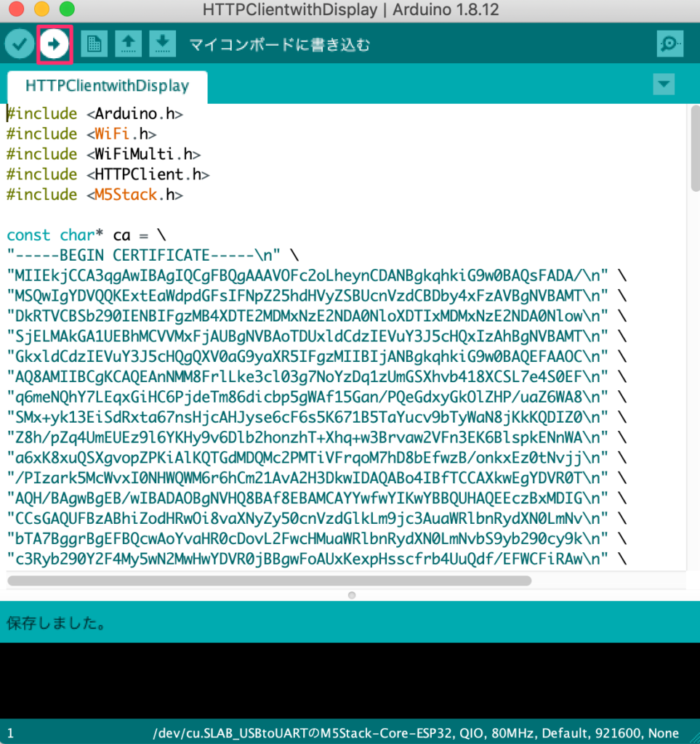
Task: Click the green macOS zoom window button
Action: pyautogui.click(x=67, y=9)
